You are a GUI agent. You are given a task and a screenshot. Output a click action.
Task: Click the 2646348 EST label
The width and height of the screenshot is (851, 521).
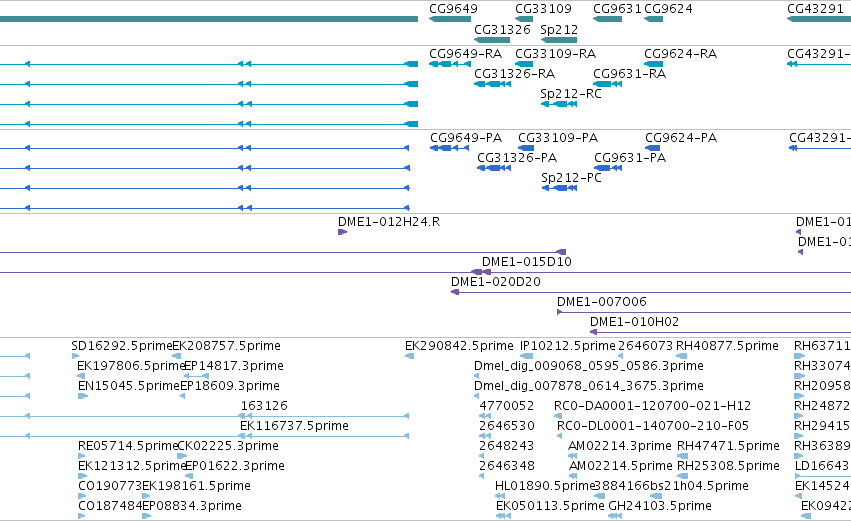(507, 466)
